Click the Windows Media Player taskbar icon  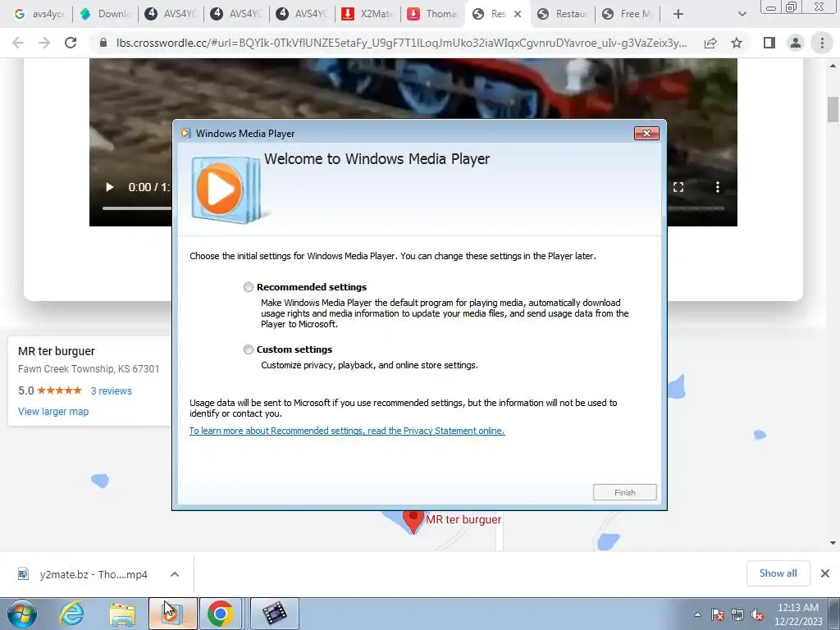click(172, 614)
